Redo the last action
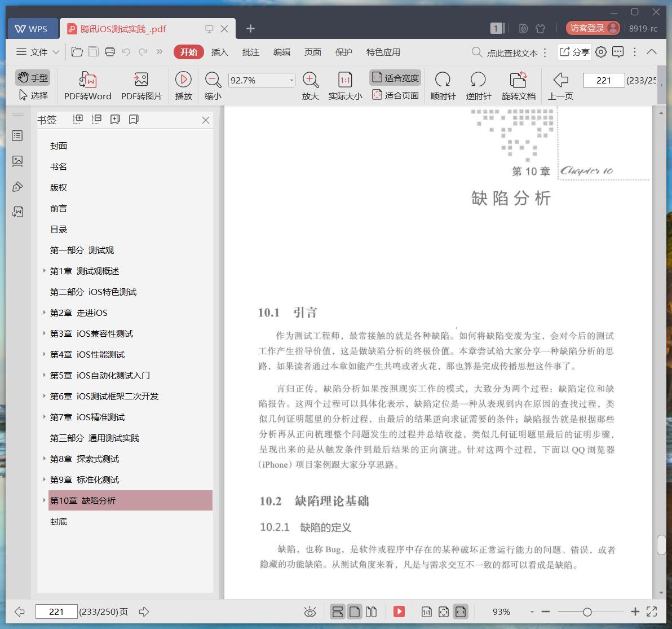This screenshot has height=629, width=672. [x=143, y=52]
